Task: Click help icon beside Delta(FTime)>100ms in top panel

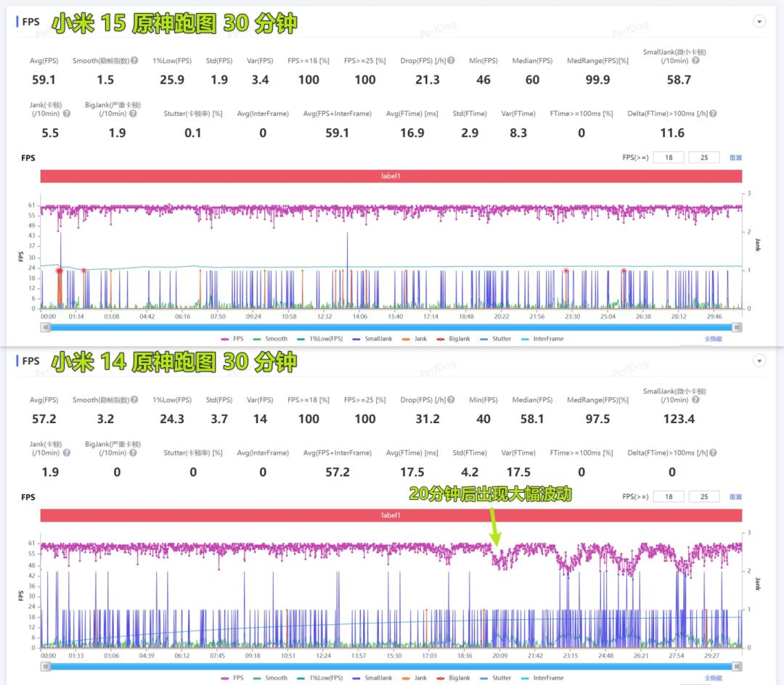Action: (x=713, y=114)
